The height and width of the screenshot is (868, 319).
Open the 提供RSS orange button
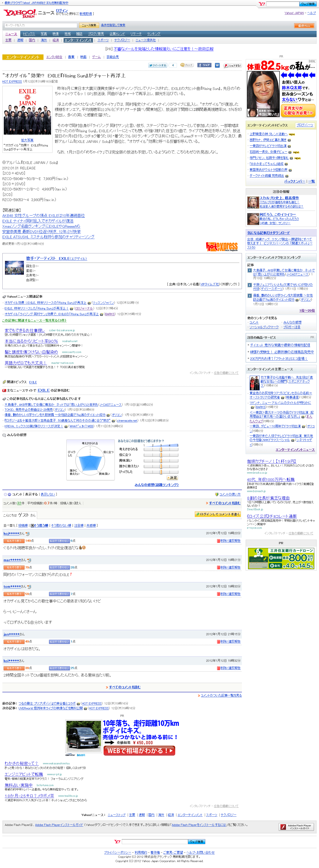point(304,26)
